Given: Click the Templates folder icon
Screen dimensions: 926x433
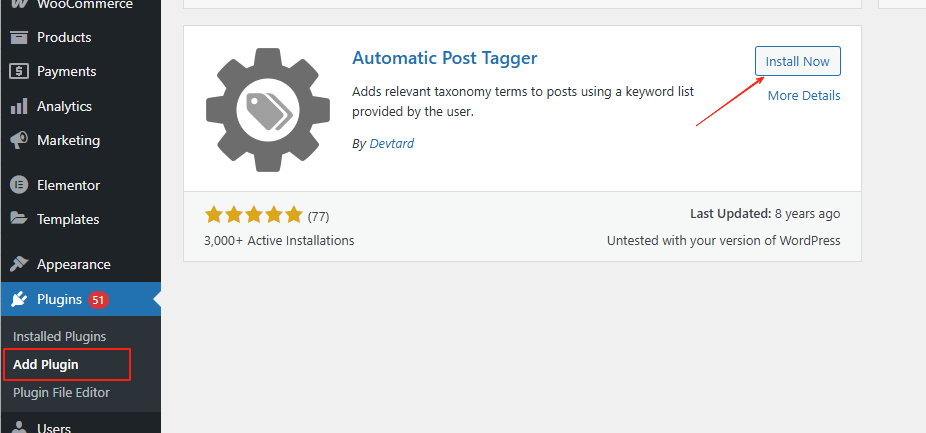Looking at the screenshot, I should point(18,219).
